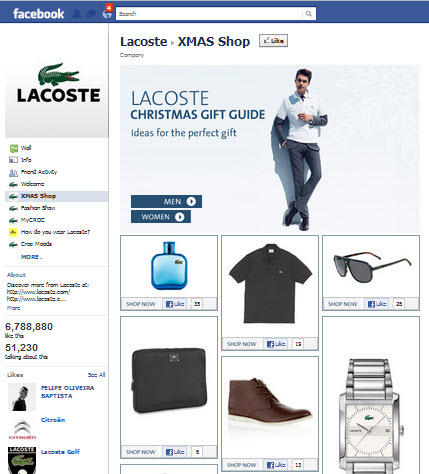Open the messages icon in top bar

(91, 14)
